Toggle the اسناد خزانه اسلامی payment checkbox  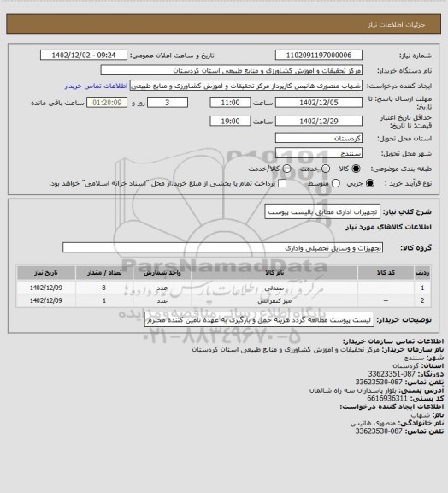[282, 183]
